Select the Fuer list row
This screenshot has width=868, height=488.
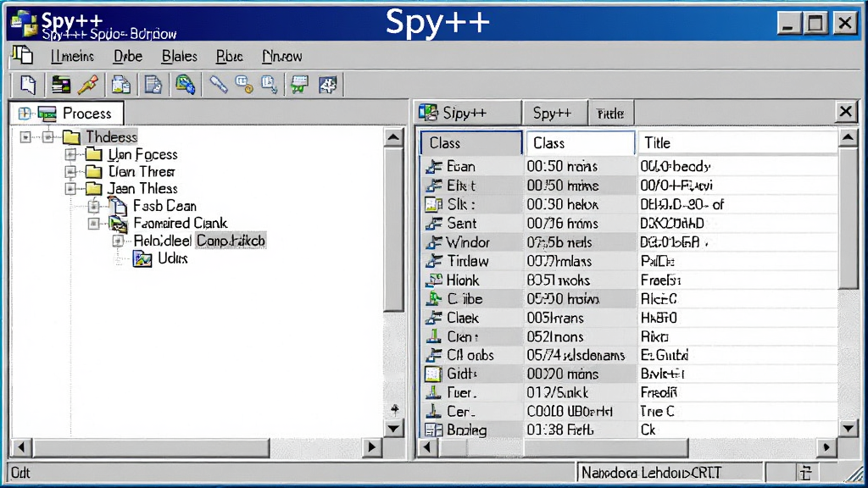(x=629, y=393)
